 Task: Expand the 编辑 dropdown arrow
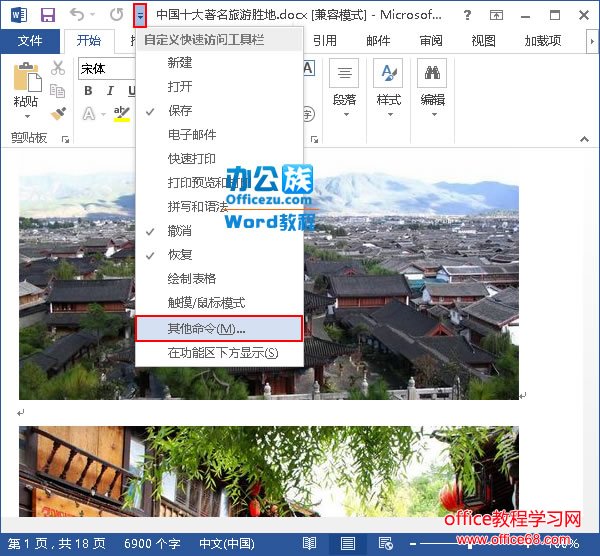pos(434,114)
